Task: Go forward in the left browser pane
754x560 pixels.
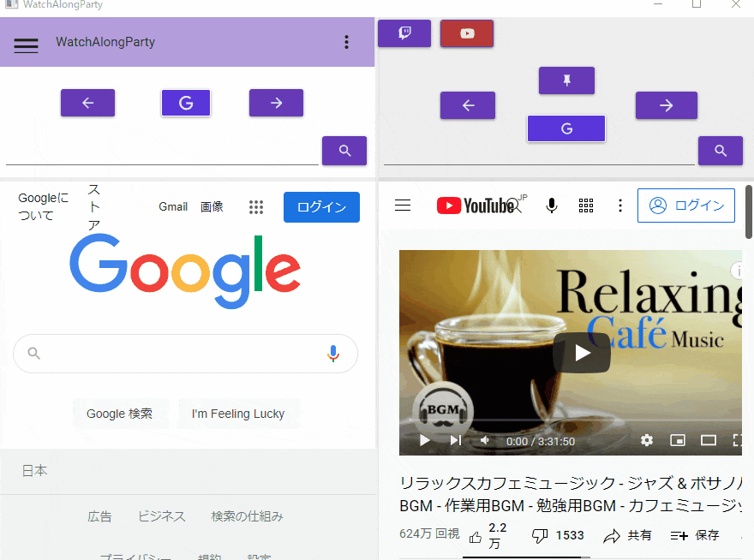Action: click(276, 103)
